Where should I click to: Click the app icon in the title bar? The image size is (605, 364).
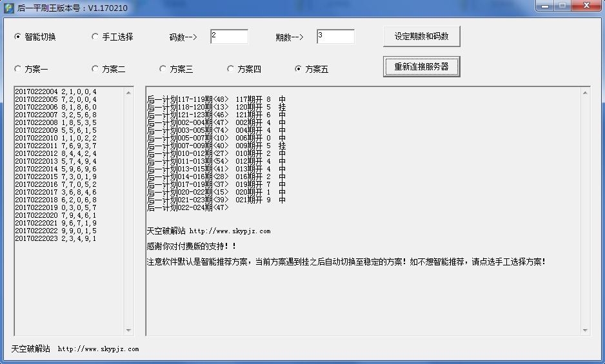(x=8, y=8)
